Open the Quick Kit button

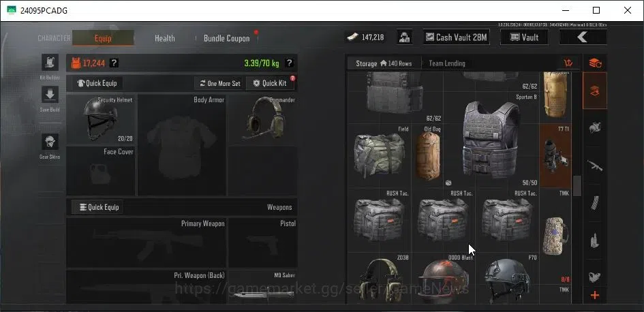tap(271, 83)
